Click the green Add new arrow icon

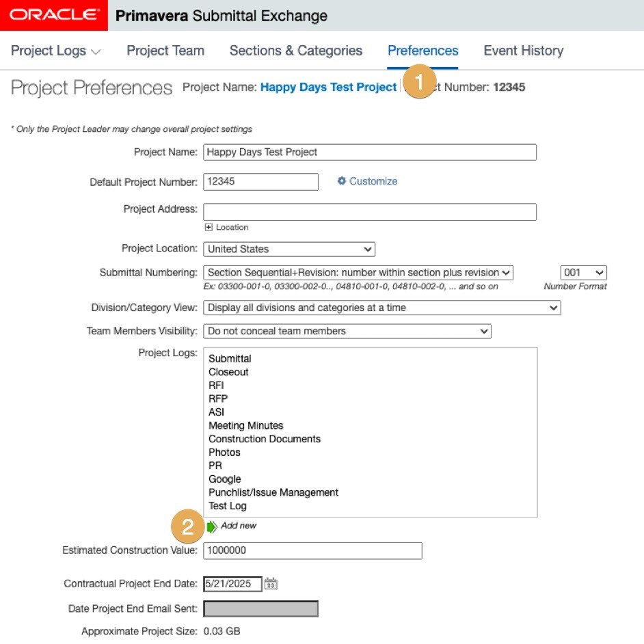click(x=212, y=526)
